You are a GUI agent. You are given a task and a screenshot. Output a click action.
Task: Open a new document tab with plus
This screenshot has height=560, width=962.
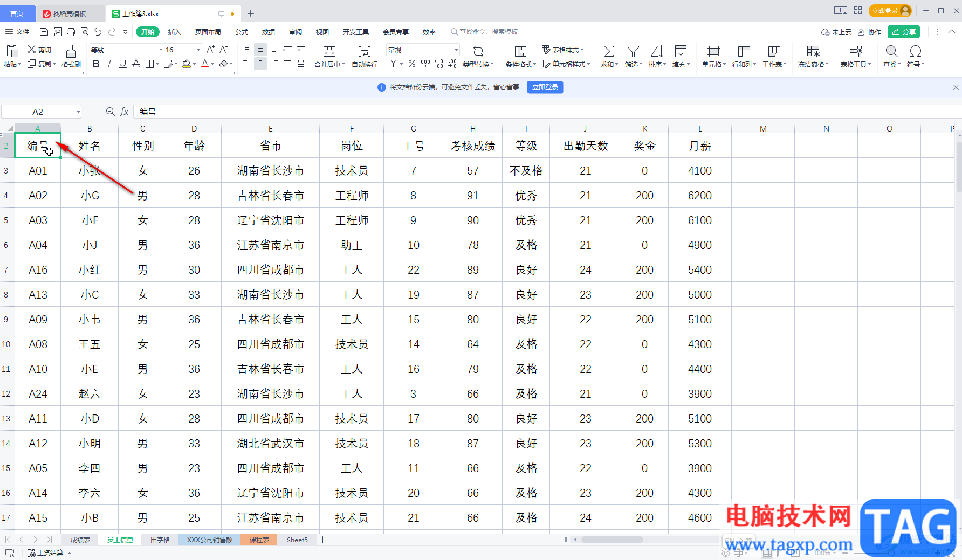click(251, 13)
